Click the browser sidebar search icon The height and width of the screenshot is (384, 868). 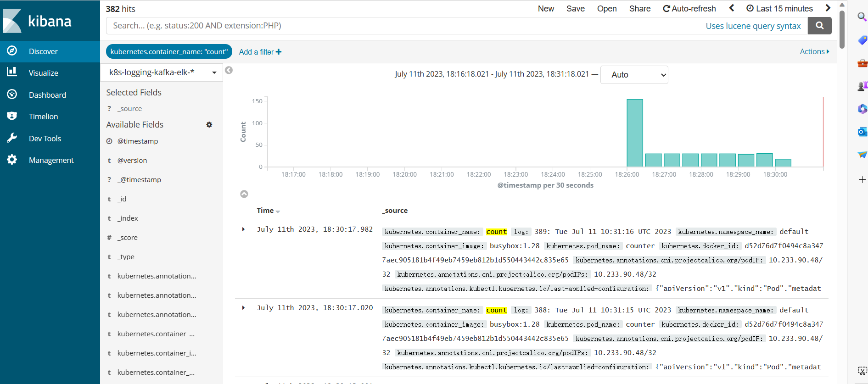pos(862,17)
